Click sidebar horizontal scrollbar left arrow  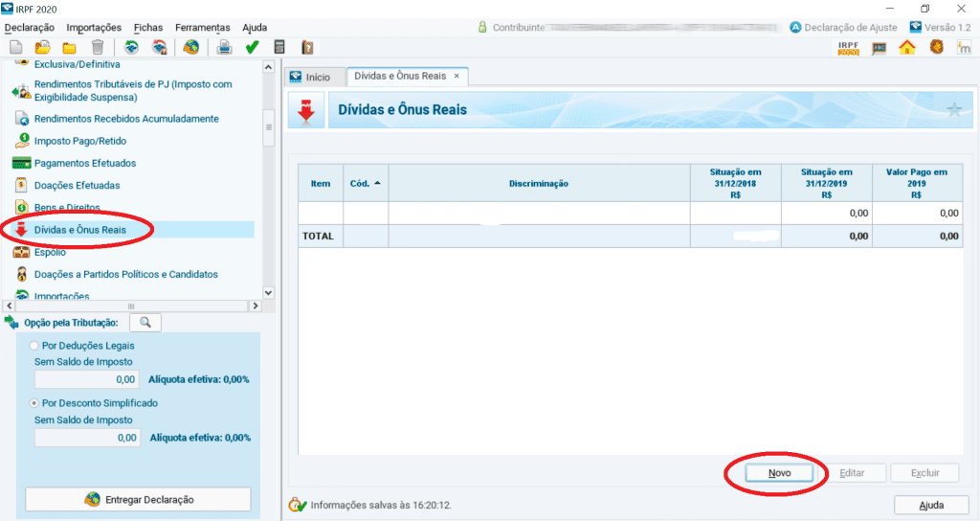click(9, 306)
